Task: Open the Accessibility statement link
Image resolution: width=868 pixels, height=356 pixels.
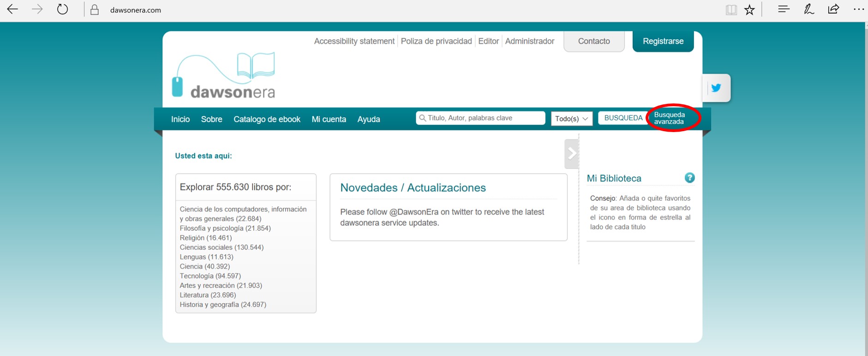Action: [x=354, y=41]
